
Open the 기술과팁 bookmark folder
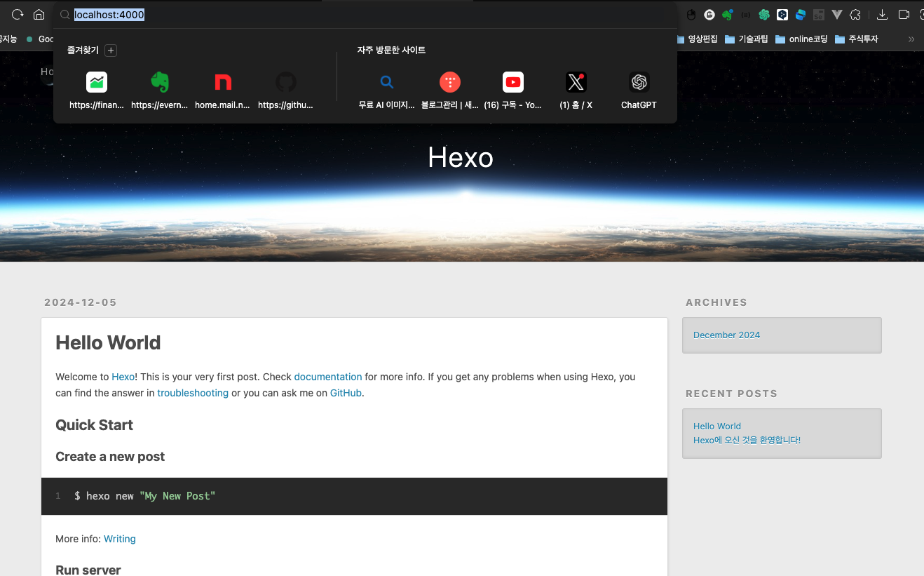tap(747, 39)
